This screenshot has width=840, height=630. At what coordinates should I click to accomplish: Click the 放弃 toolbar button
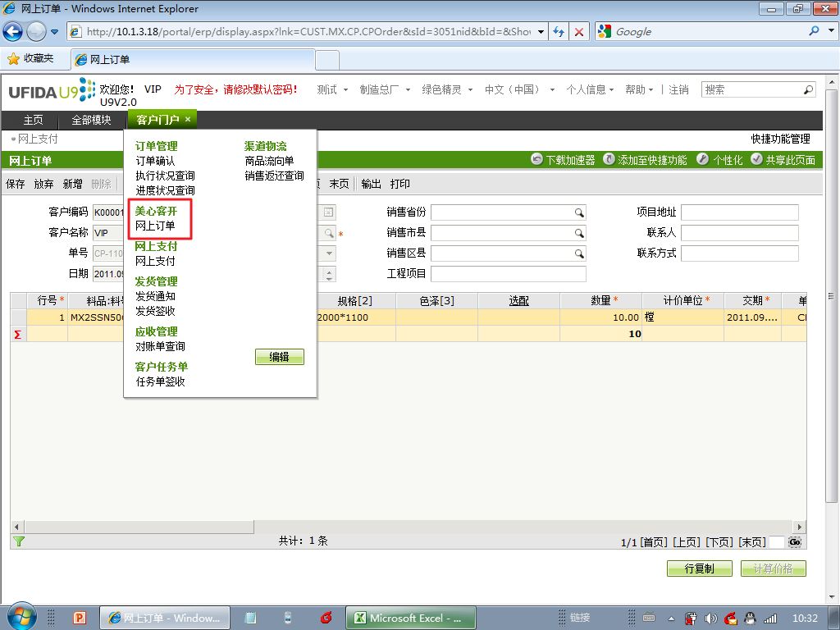coord(43,184)
